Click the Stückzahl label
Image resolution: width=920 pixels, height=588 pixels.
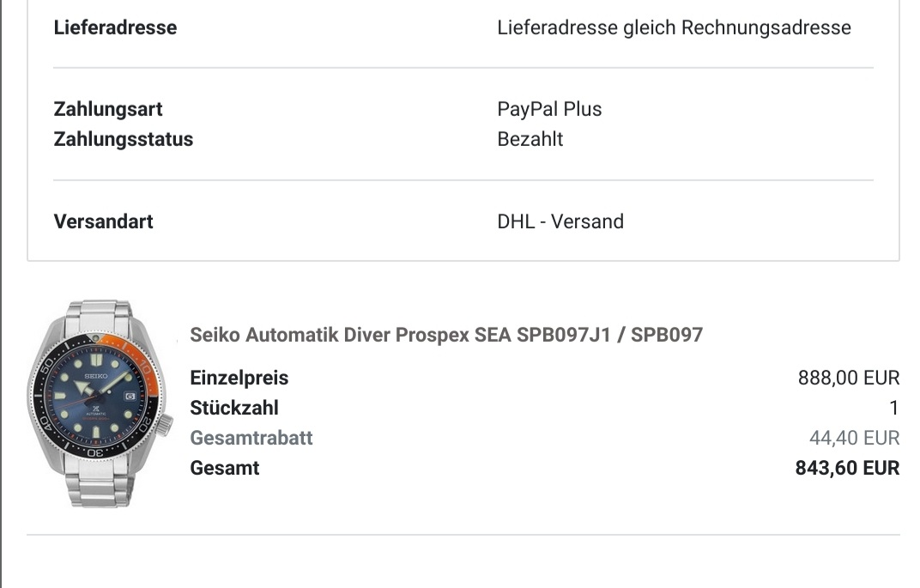pyautogui.click(x=234, y=408)
